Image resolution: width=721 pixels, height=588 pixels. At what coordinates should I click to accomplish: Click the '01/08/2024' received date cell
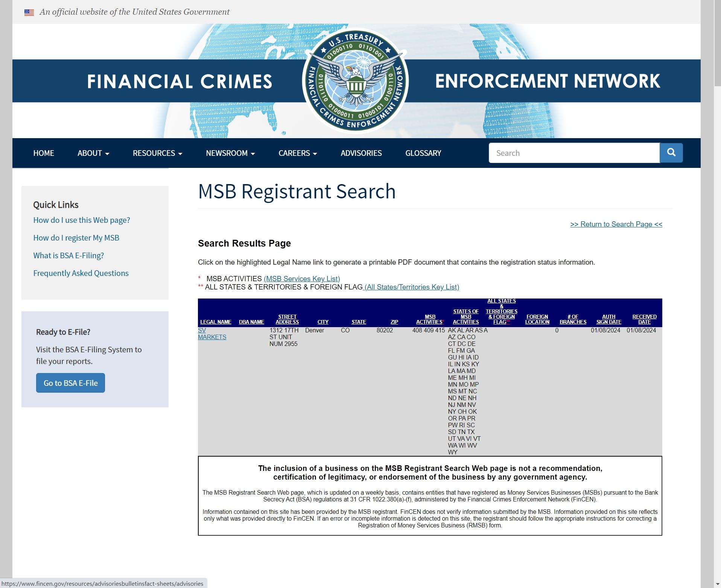(641, 330)
